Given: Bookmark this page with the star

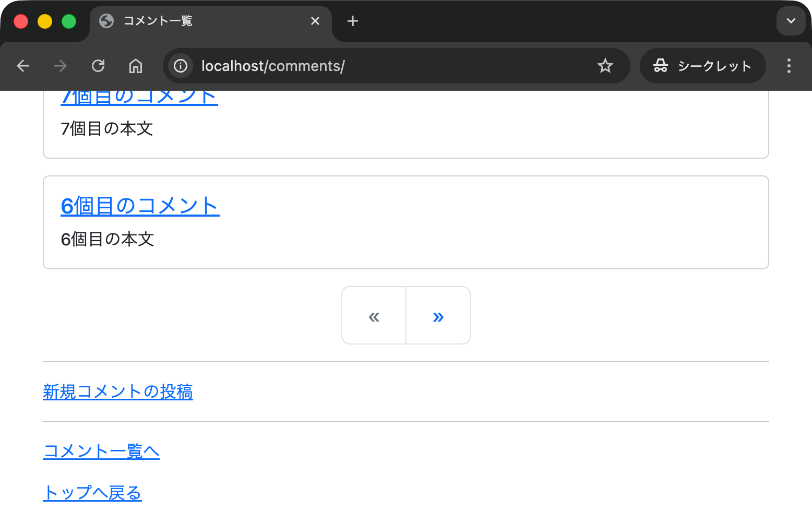Looking at the screenshot, I should tap(605, 66).
